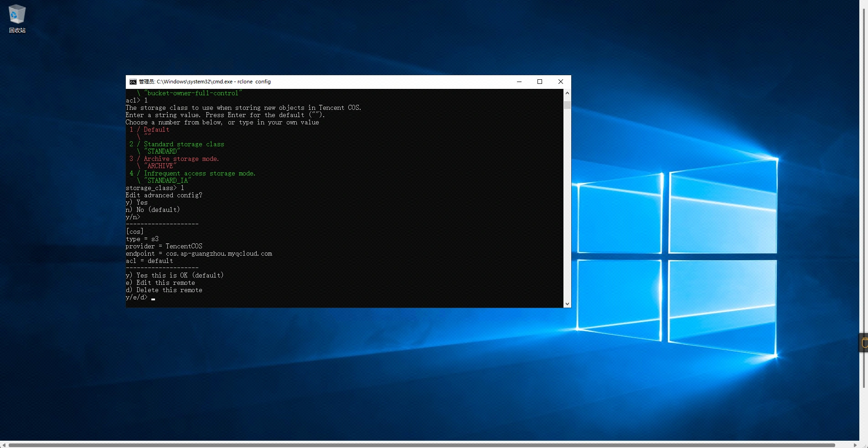This screenshot has width=868, height=448.
Task: Click the 'y) Yes' line under advanced config
Action: 137,202
